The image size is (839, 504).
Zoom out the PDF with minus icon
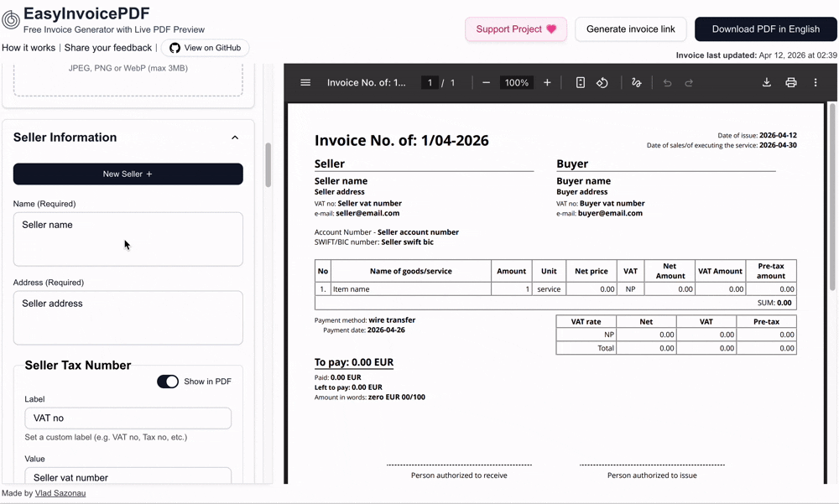(486, 82)
